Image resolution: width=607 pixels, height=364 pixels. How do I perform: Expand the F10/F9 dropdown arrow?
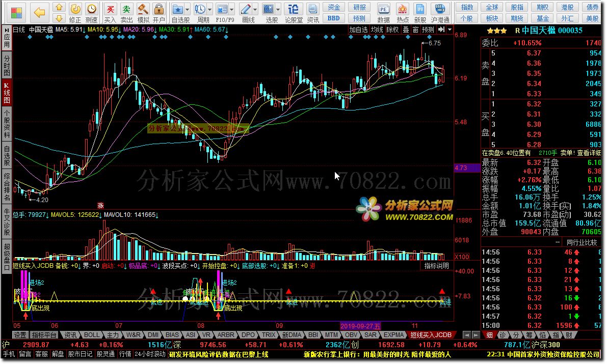[232, 10]
